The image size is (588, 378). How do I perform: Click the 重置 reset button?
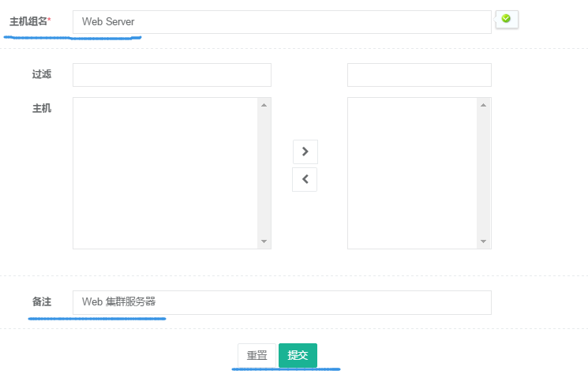click(257, 355)
